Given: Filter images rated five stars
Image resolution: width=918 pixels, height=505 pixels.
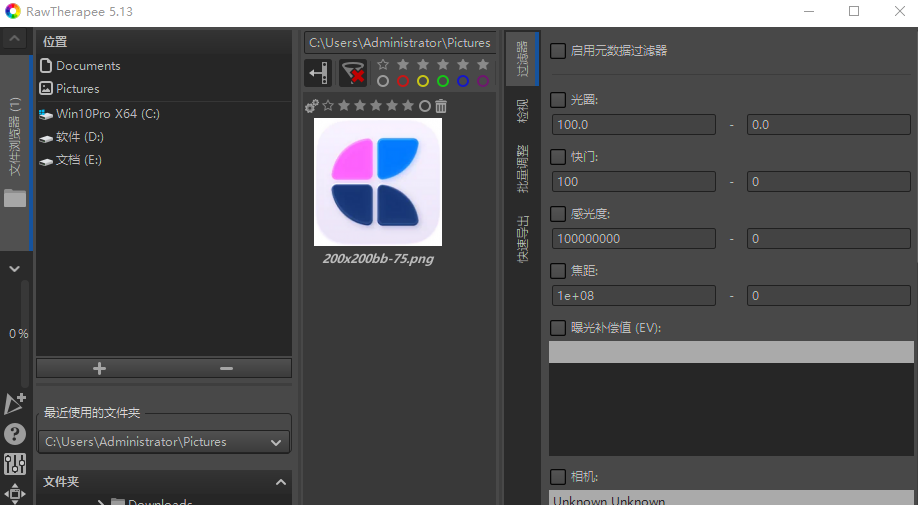Looking at the screenshot, I should pos(482,64).
